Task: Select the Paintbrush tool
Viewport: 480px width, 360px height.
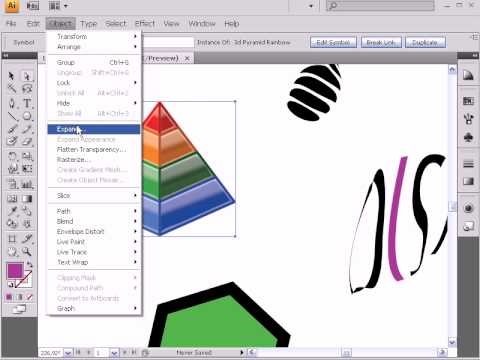Action: [12, 129]
